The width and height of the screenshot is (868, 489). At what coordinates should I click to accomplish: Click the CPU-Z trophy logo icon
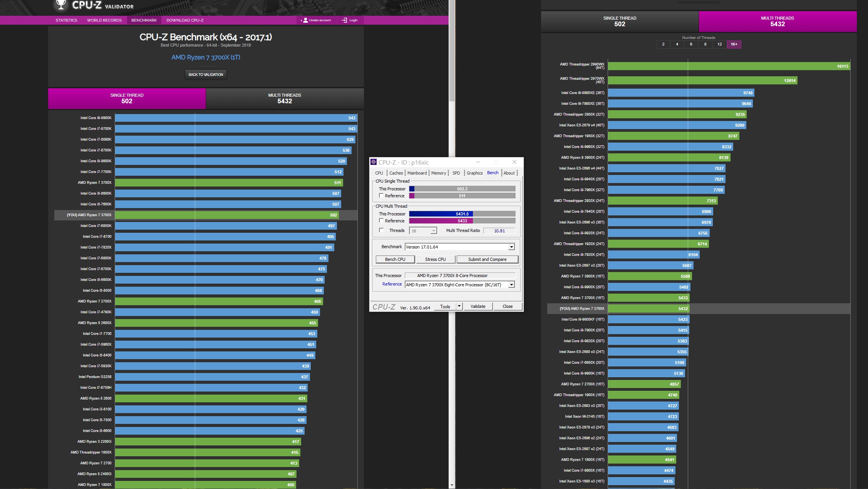(x=60, y=5)
